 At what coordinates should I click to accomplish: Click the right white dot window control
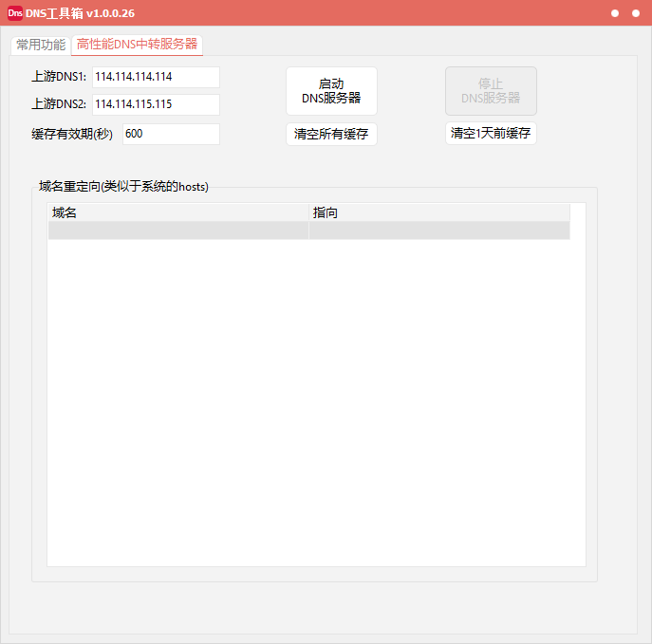[x=636, y=13]
